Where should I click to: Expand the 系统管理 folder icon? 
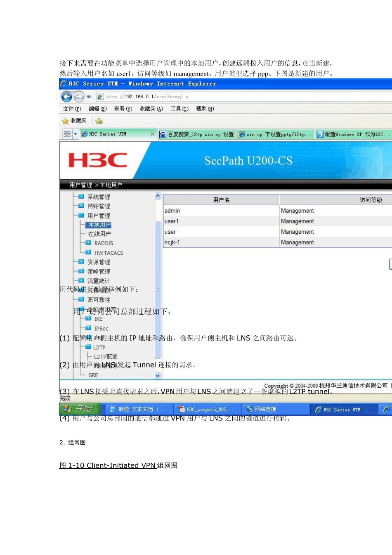pyautogui.click(x=81, y=196)
